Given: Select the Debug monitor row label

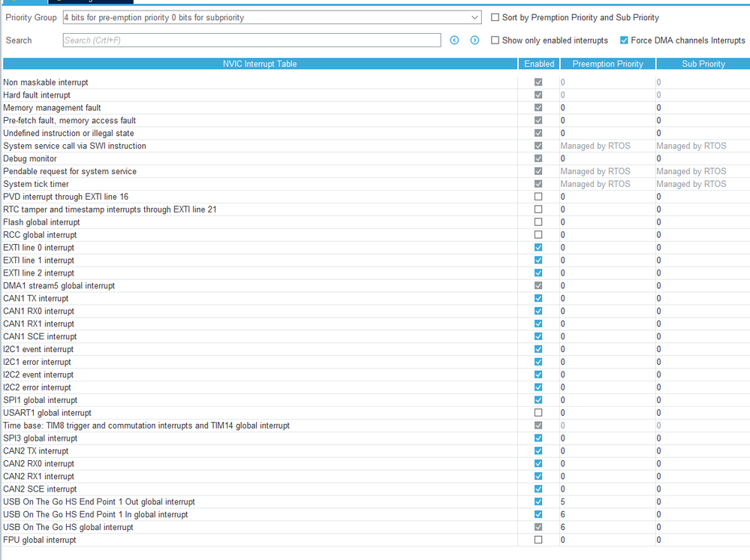Looking at the screenshot, I should (30, 158).
